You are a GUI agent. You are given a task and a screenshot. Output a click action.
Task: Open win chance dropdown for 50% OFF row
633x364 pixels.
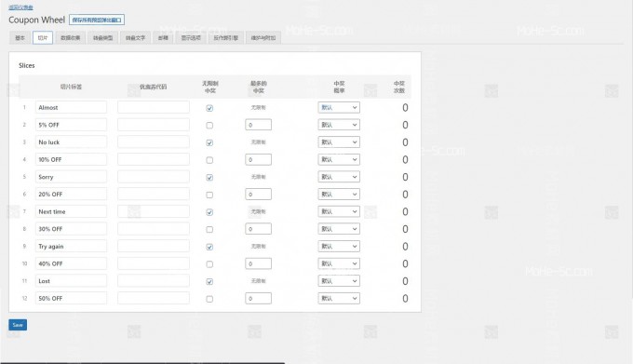pyautogui.click(x=339, y=298)
